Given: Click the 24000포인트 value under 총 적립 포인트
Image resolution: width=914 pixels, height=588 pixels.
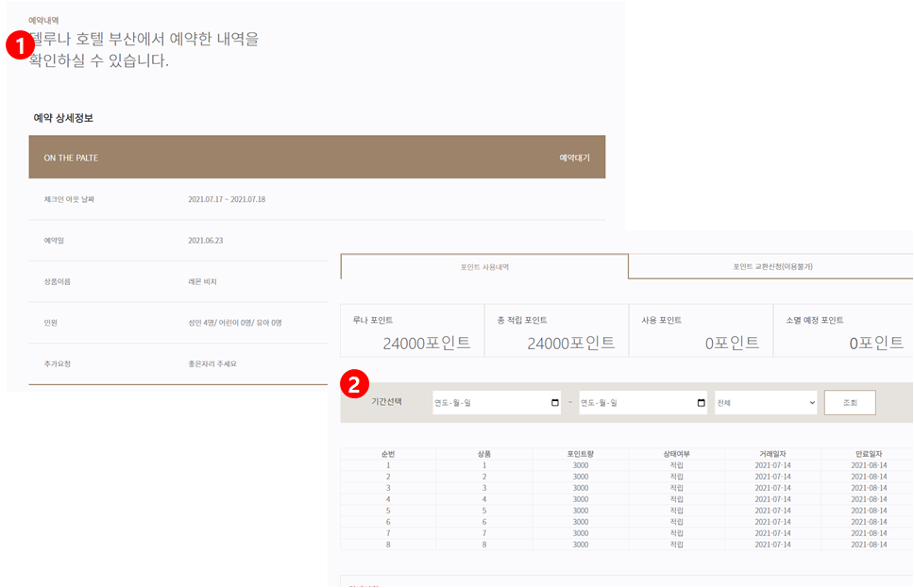Looking at the screenshot, I should pyautogui.click(x=571, y=343).
